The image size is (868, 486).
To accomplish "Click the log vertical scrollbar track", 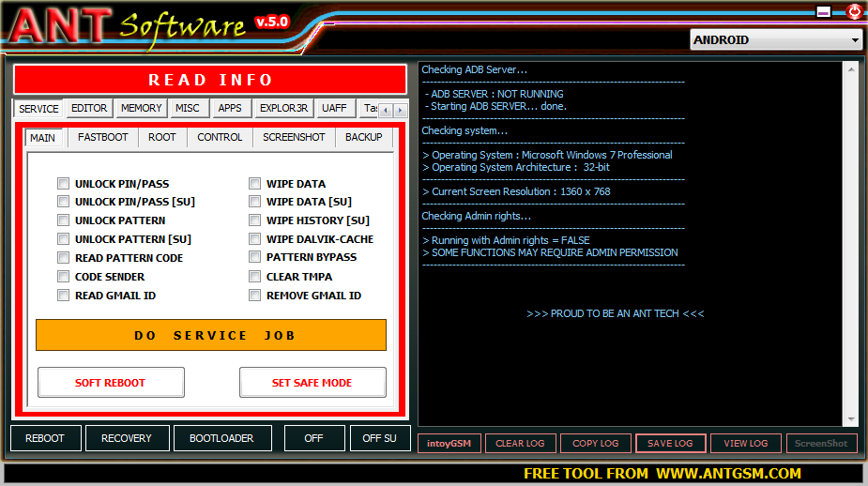I will 851,244.
